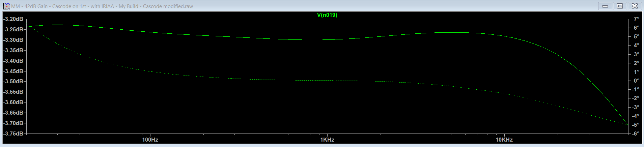Click the 100Hz frequency axis label
This screenshot has width=644, height=147.
point(150,140)
